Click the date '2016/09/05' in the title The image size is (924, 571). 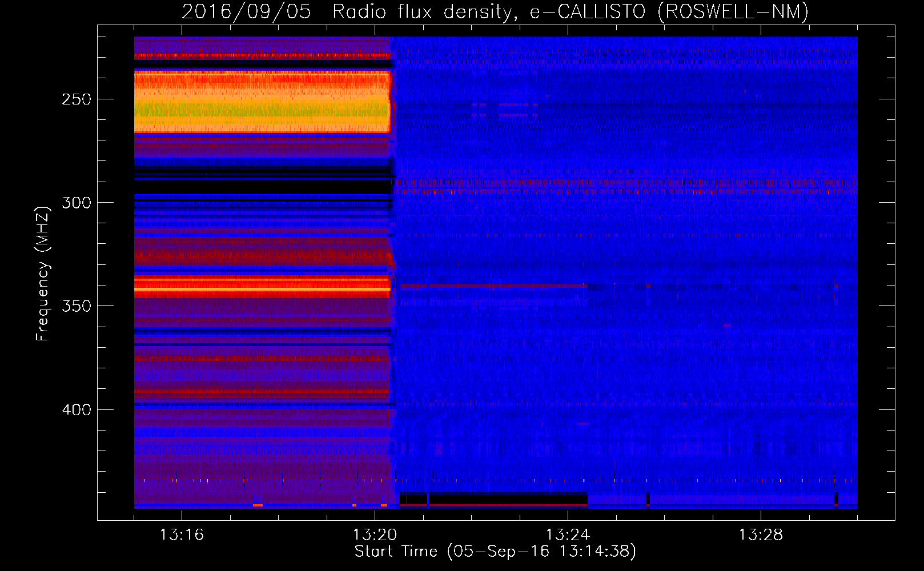(x=247, y=11)
